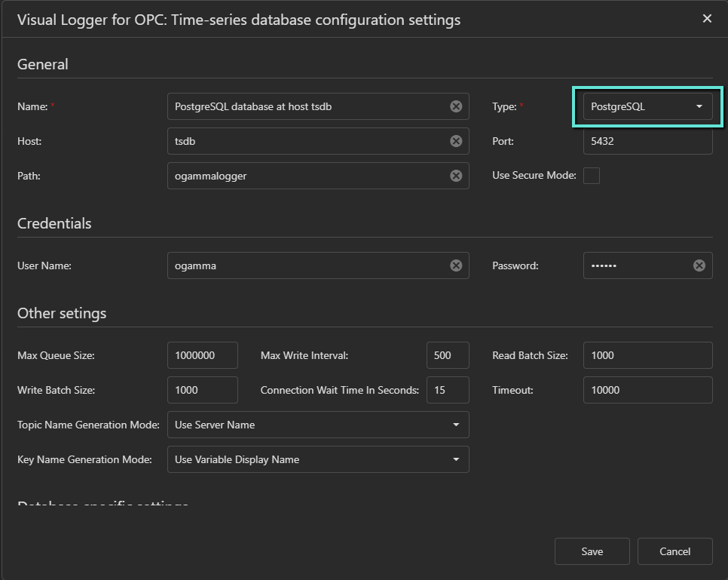Image resolution: width=728 pixels, height=580 pixels.
Task: Save the database configuration
Action: point(592,551)
